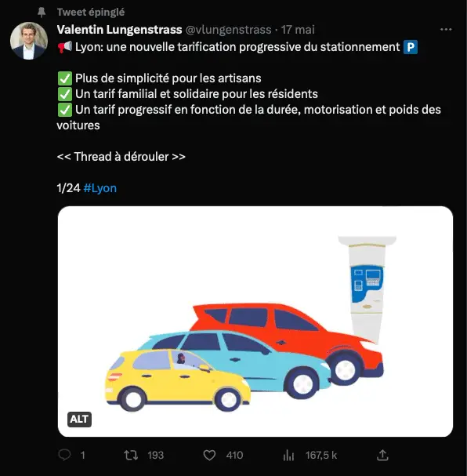Screen dimensions: 467x476
Task: View tweet analytics via bar chart icon
Action: [x=288, y=455]
